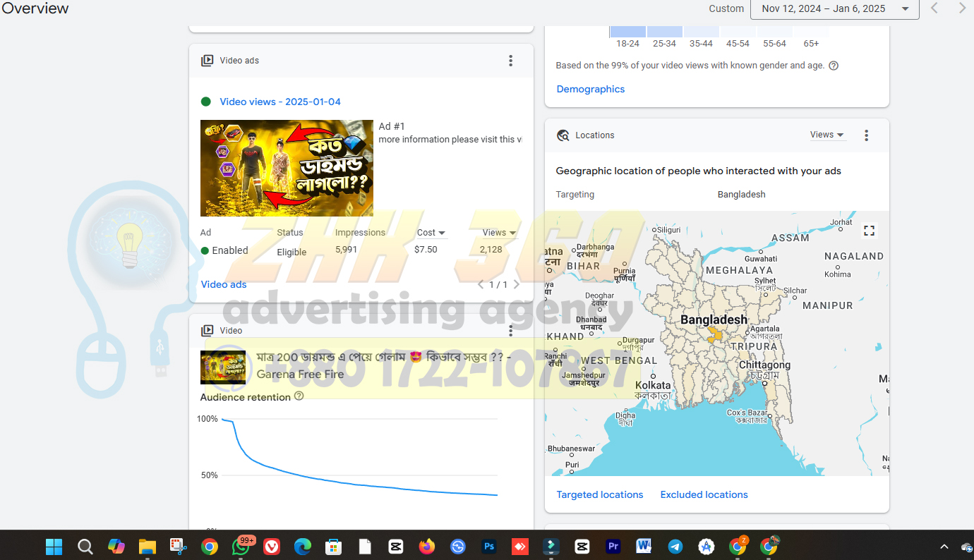
Task: Click the Enabled green status dot
Action: point(205,250)
